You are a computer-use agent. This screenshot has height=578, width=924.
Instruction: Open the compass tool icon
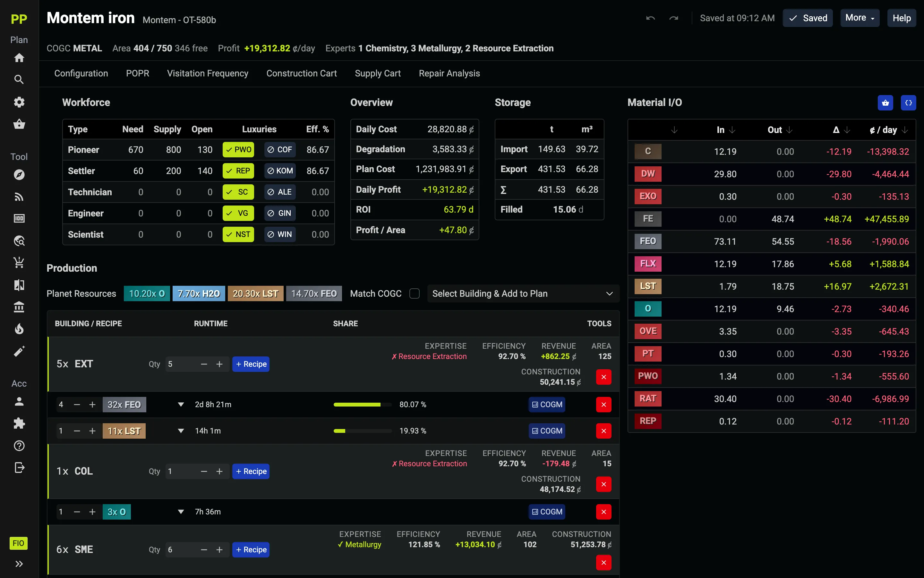point(19,175)
